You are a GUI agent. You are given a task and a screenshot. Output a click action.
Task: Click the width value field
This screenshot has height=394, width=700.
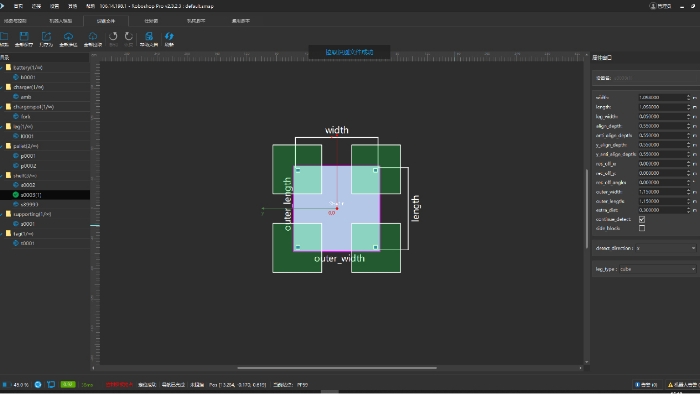click(662, 97)
